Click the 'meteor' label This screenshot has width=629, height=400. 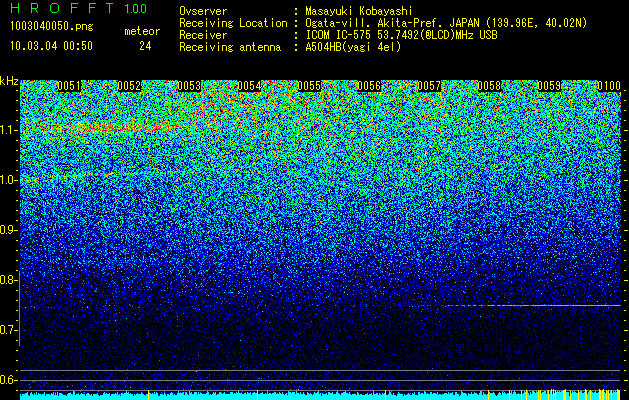142,31
